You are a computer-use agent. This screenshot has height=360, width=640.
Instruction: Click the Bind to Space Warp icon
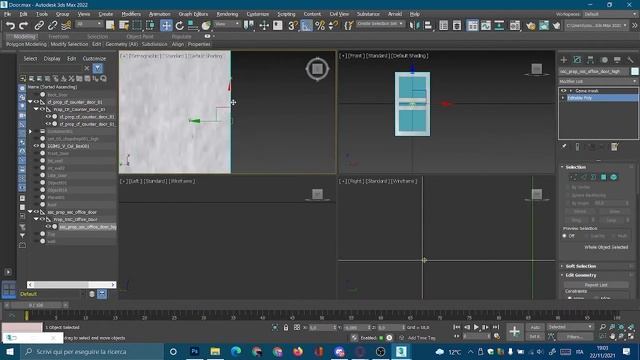pos(66,26)
